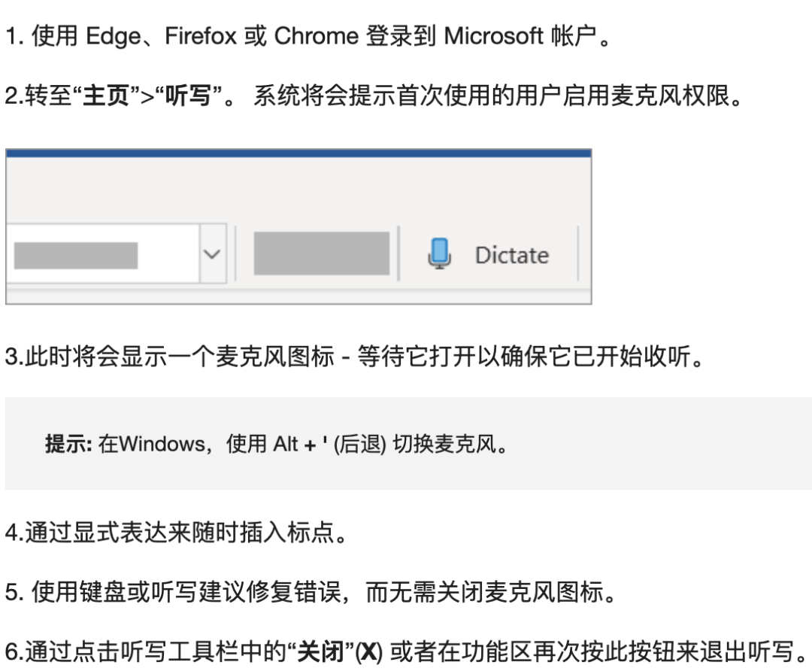This screenshot has height=671, width=812.
Task: Click the word Firefox in step 1
Action: [x=201, y=36]
